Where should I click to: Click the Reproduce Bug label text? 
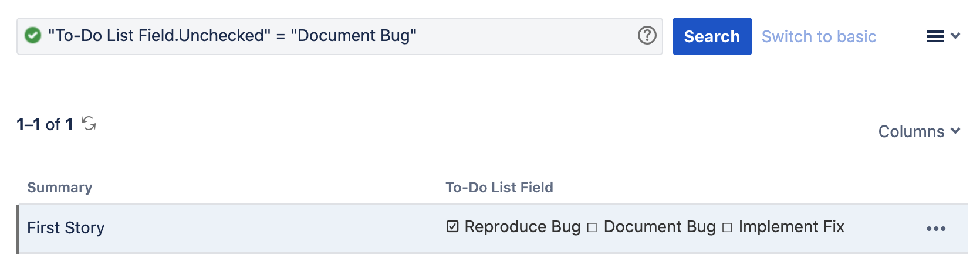[x=522, y=227]
